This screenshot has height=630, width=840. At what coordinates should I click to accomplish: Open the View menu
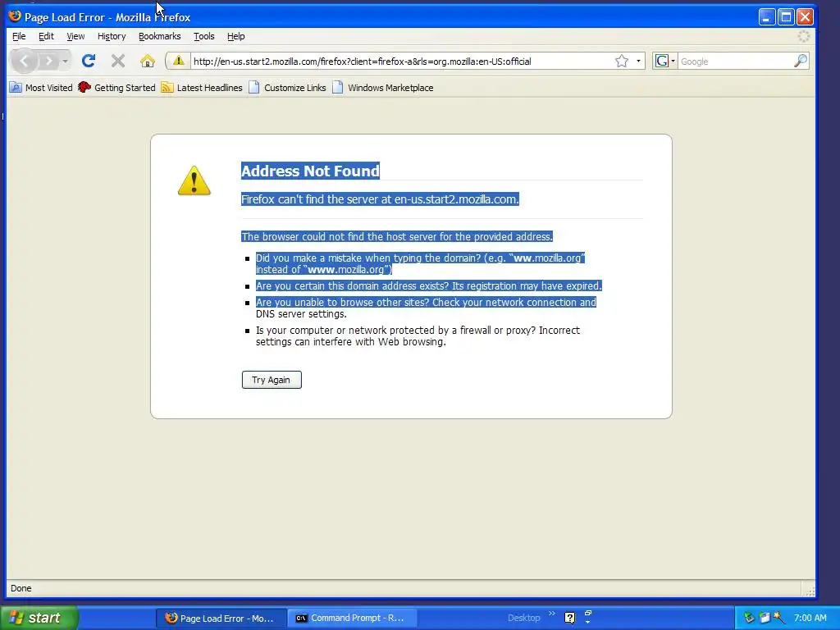click(75, 36)
